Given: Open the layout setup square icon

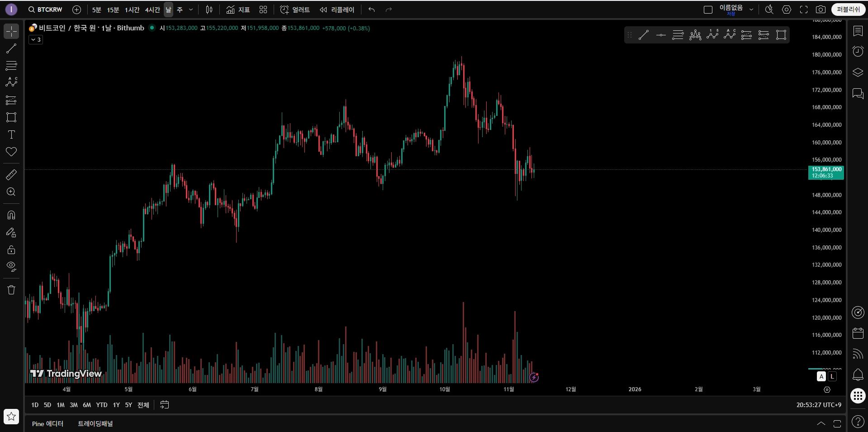Looking at the screenshot, I should 708,10.
